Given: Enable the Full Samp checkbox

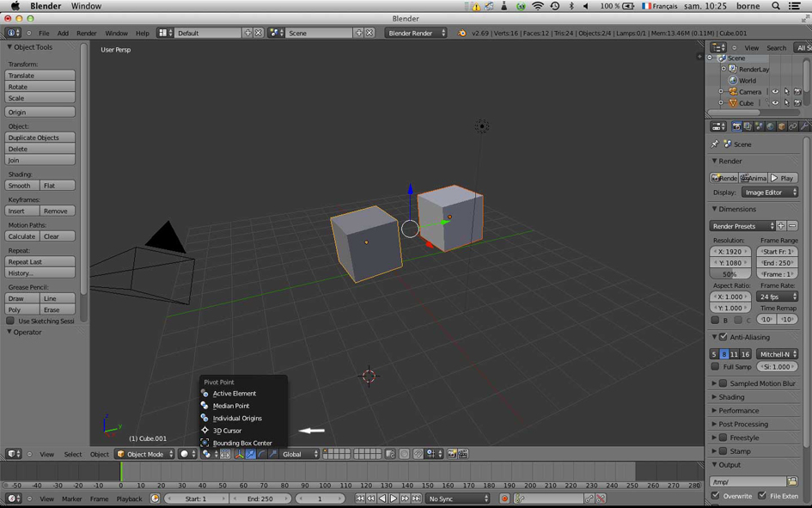Looking at the screenshot, I should point(716,366).
